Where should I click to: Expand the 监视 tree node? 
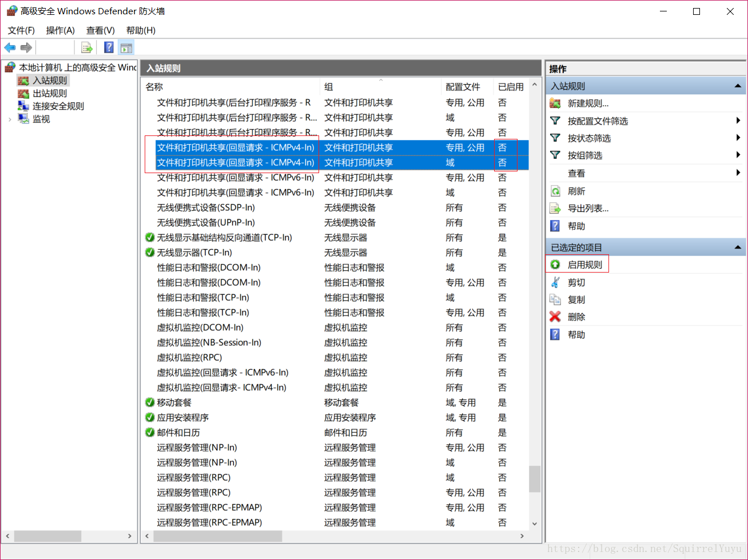tap(10, 119)
